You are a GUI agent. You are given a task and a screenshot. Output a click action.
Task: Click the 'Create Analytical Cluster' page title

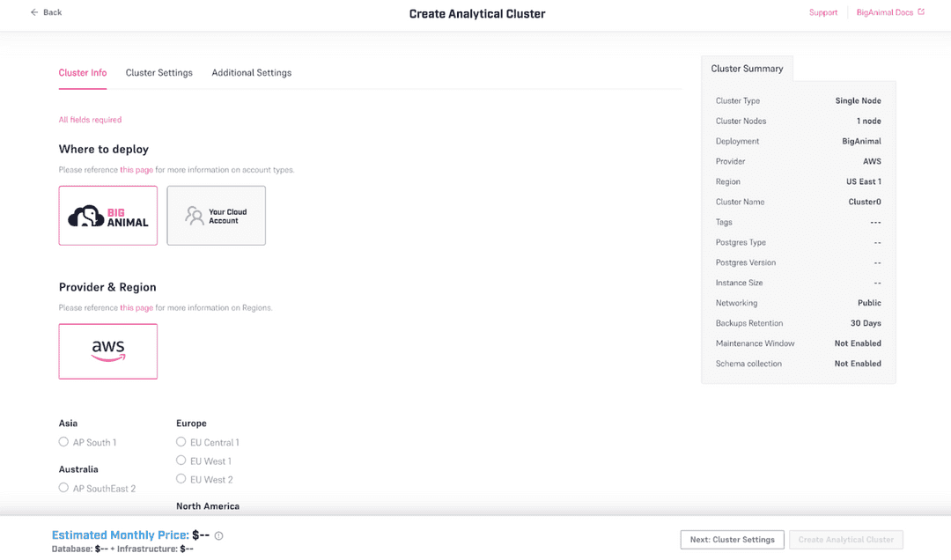(477, 14)
